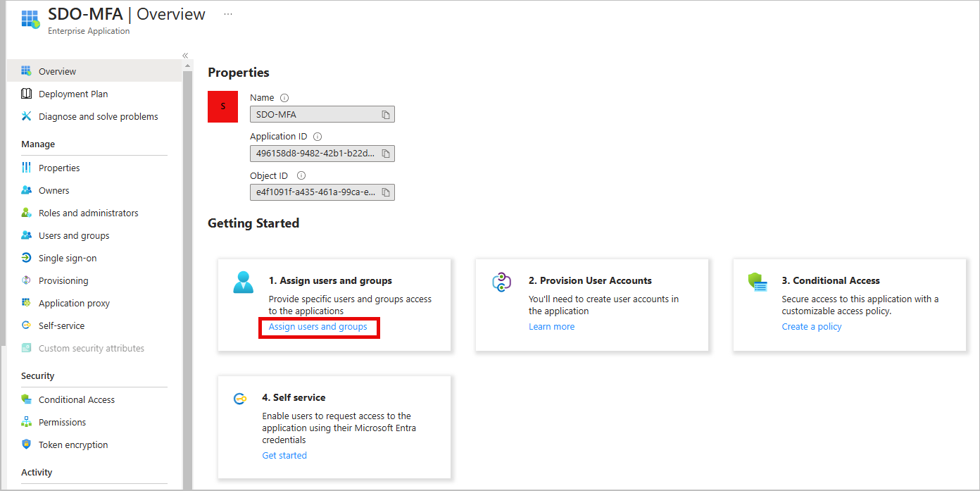Click the Users and groups icon
Viewport: 980px width, 491px height.
pos(26,235)
